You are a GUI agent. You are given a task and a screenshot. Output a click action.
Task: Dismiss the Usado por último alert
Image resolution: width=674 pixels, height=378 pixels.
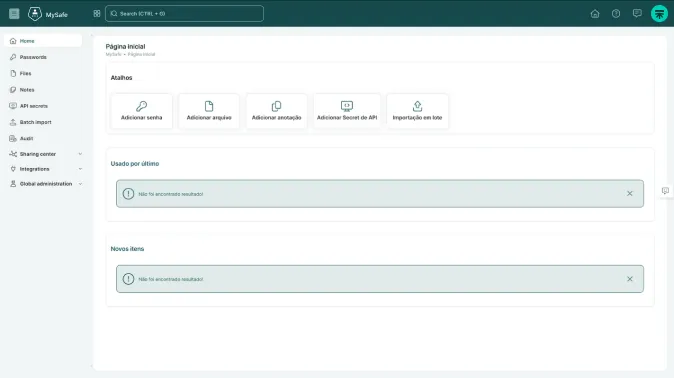(630, 194)
